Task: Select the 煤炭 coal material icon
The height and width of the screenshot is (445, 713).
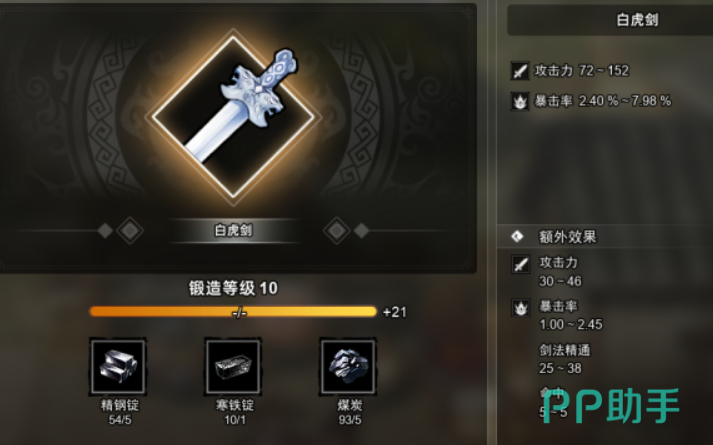Action: [348, 366]
